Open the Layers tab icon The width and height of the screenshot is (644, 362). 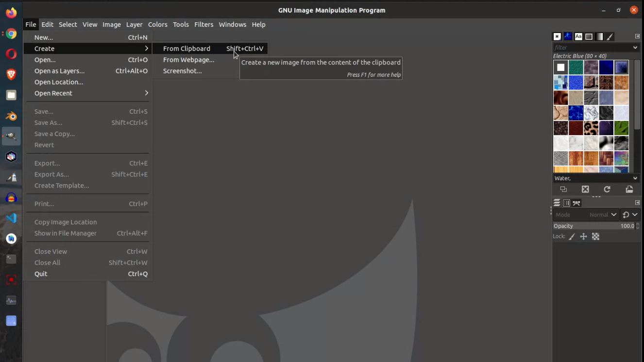[x=557, y=203]
